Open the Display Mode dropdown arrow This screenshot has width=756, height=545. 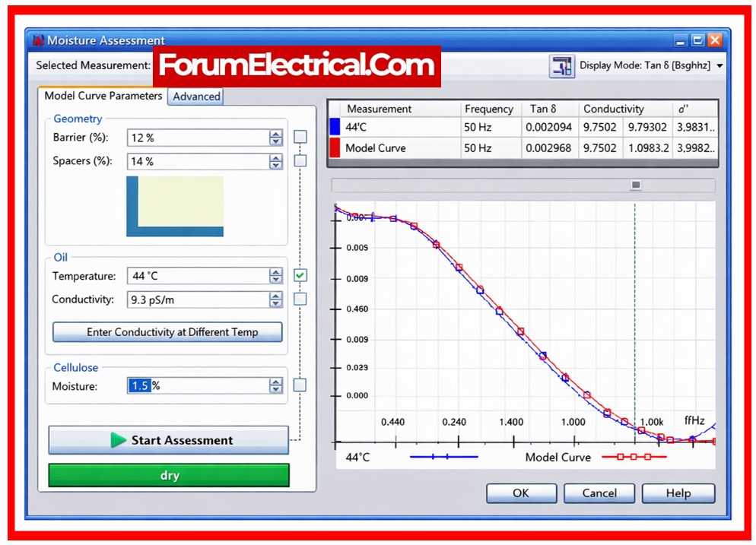(719, 66)
